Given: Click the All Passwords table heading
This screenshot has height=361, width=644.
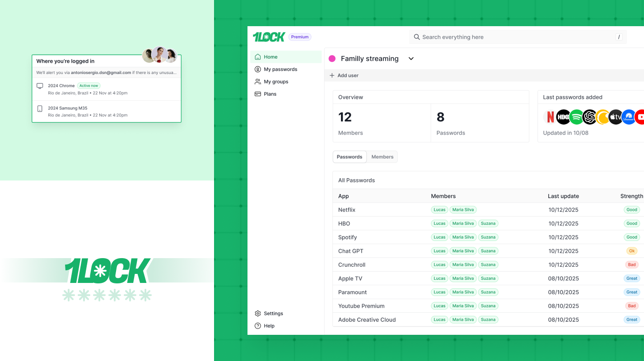Looking at the screenshot, I should (357, 180).
